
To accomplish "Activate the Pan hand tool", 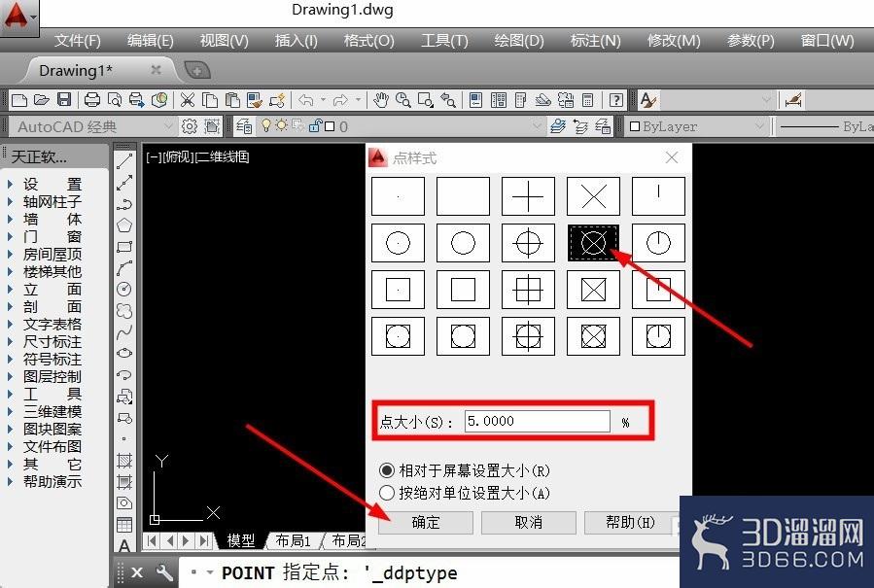I will 381,100.
